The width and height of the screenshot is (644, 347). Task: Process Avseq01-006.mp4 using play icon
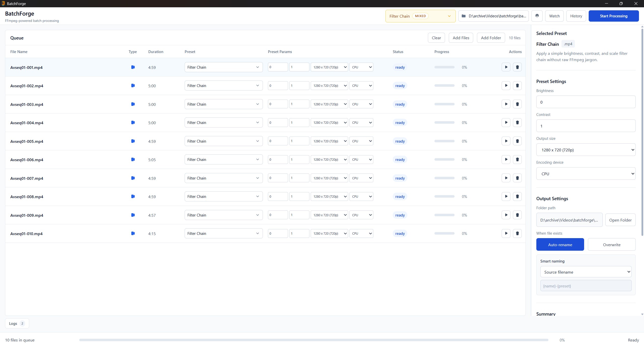506,159
